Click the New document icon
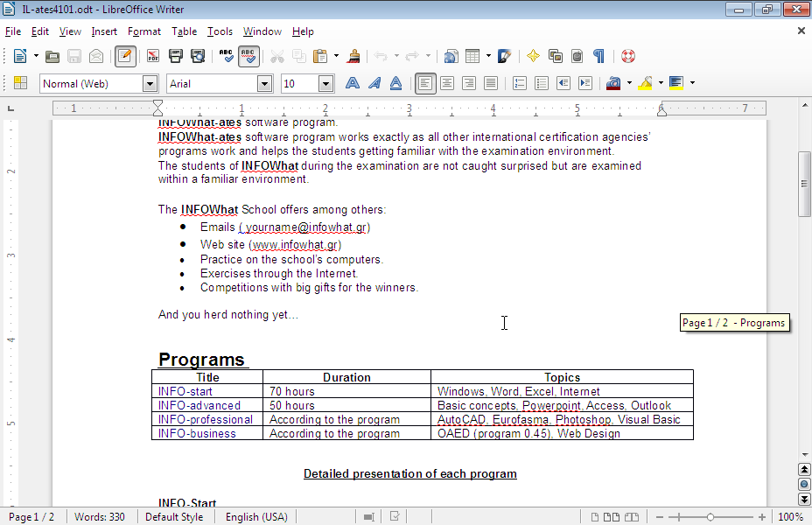Viewport: 812px width, 525px height. pos(20,56)
